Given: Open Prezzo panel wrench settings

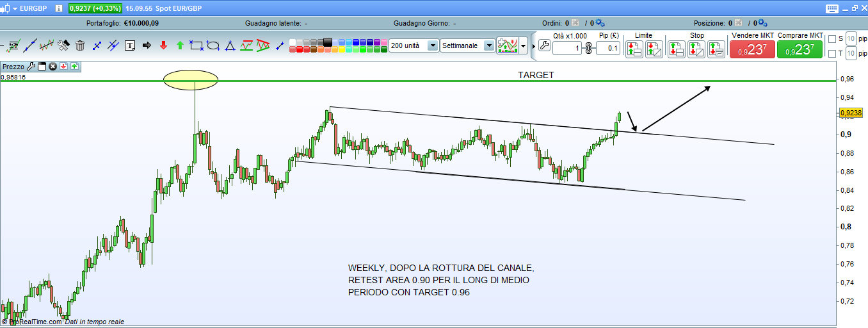Looking at the screenshot, I should 31,66.
